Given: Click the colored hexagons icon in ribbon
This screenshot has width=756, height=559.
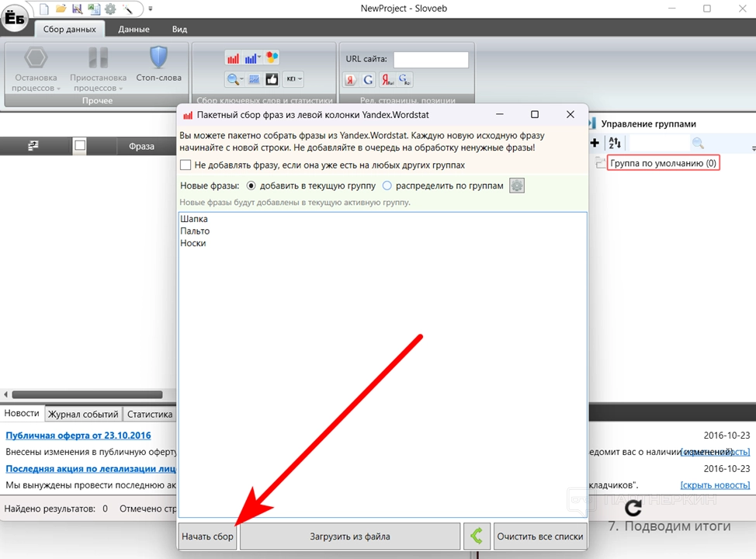Looking at the screenshot, I should pos(272,57).
